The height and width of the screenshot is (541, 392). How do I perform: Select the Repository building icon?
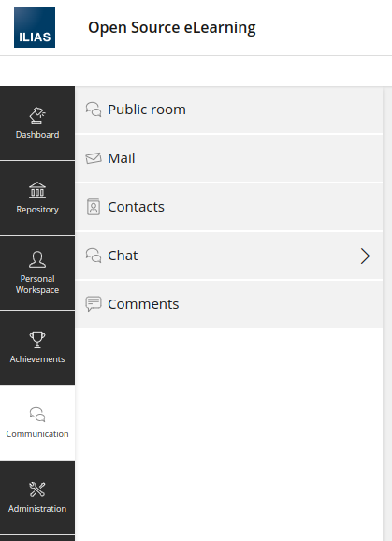[37, 190]
